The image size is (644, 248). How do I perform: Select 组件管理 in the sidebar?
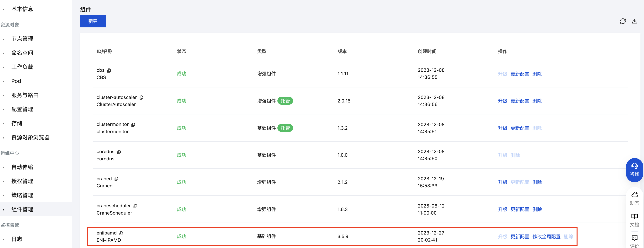22,209
